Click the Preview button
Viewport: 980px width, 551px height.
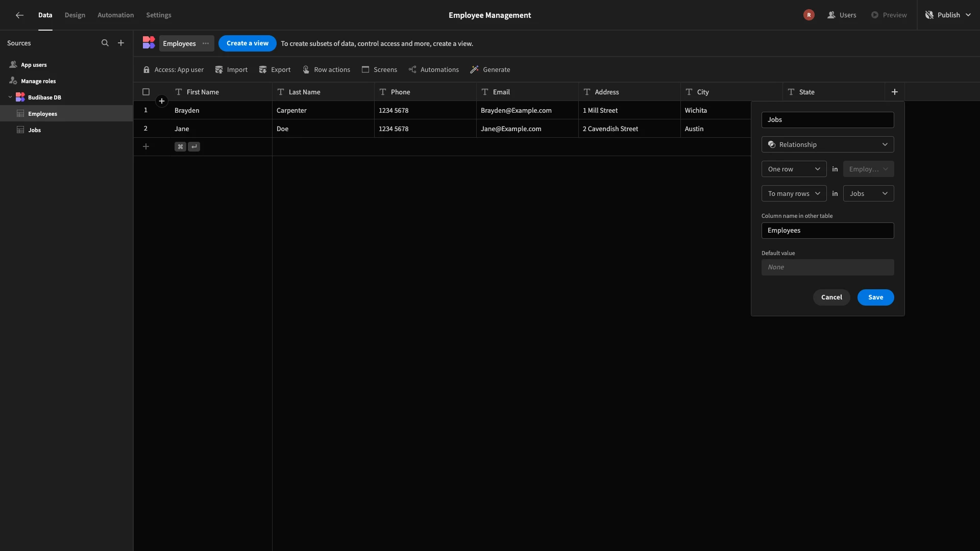(x=889, y=15)
